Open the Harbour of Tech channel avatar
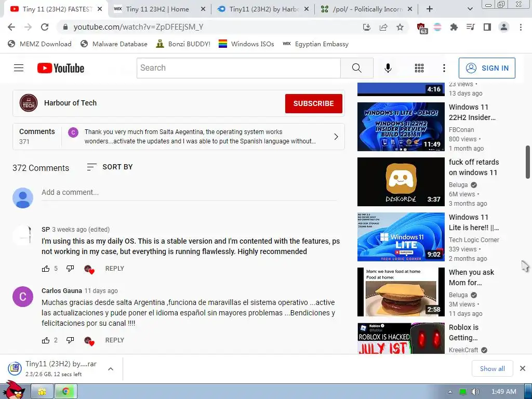532x399 pixels. (x=29, y=103)
